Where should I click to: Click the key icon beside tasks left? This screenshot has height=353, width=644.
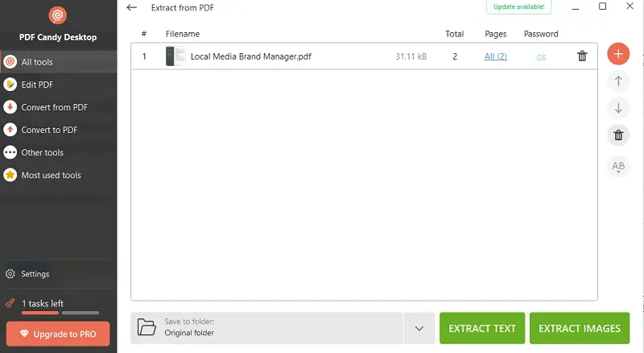pos(10,304)
